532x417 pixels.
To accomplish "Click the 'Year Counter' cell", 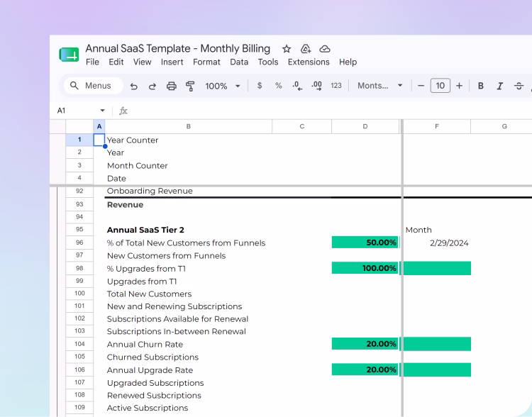I will [188, 140].
